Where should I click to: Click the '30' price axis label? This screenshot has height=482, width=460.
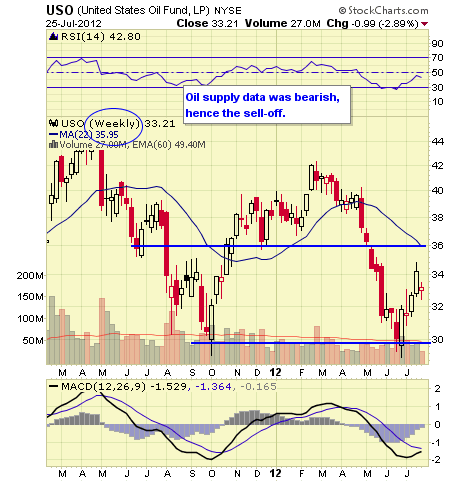coord(437,339)
